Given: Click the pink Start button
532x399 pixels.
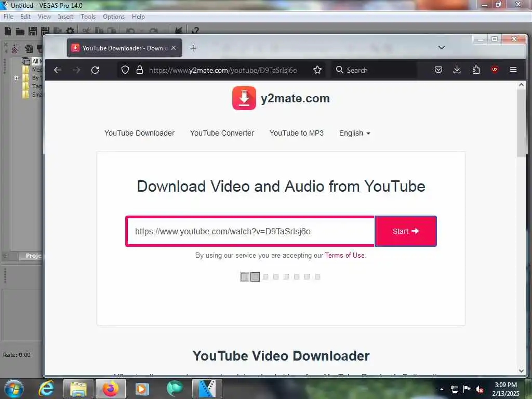Looking at the screenshot, I should (x=405, y=231).
